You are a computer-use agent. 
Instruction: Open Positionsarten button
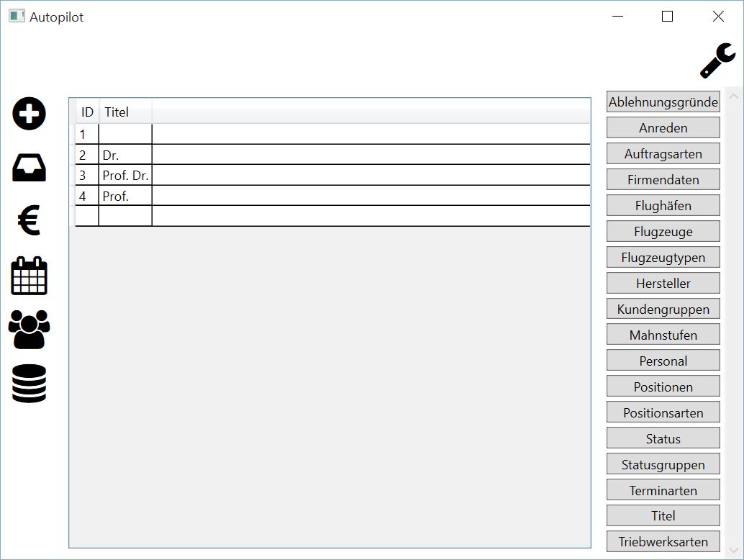point(663,412)
